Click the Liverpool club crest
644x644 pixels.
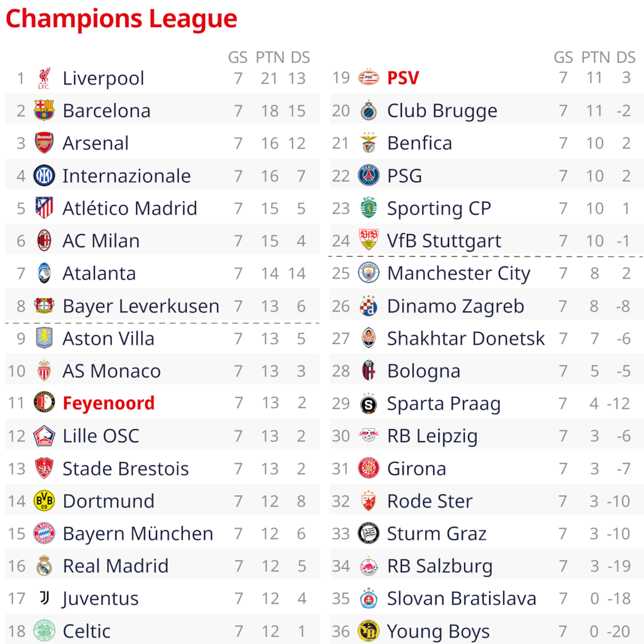44,78
